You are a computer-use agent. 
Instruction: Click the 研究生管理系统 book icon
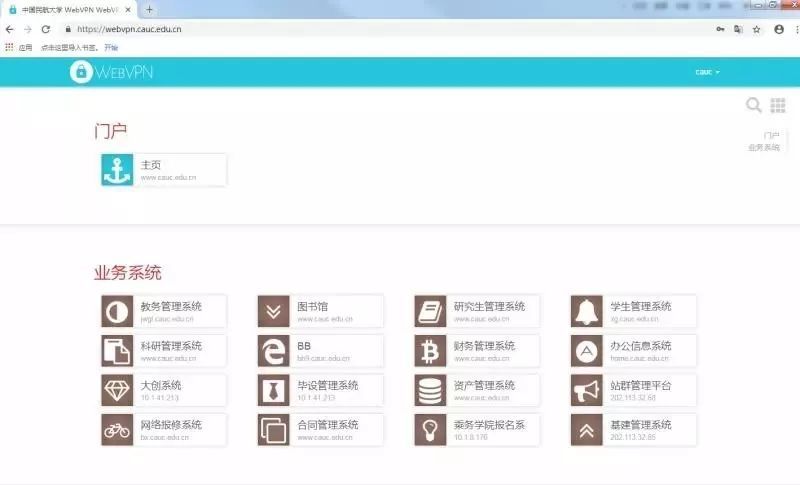click(x=430, y=311)
